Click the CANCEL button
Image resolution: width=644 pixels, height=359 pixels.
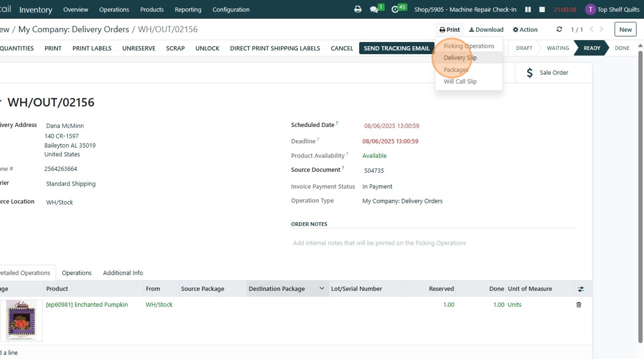tap(342, 48)
